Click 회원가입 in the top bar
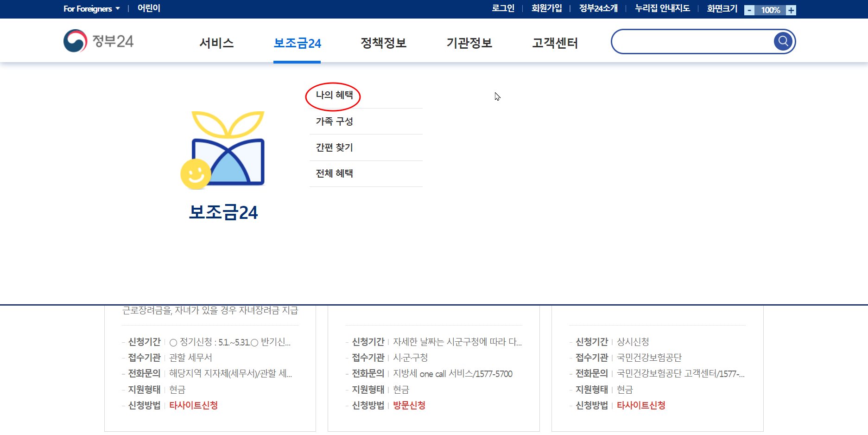Viewport: 868px width, 435px height. coord(546,8)
